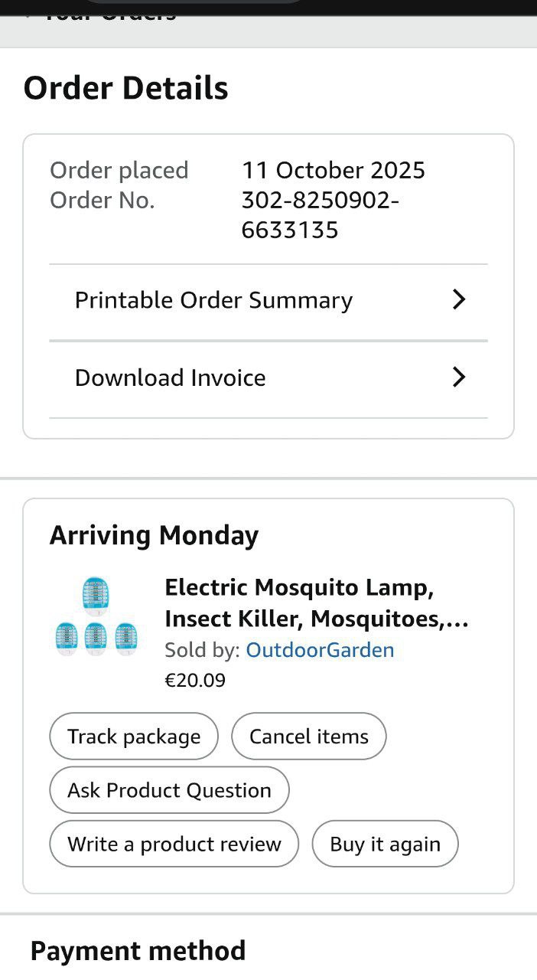The height and width of the screenshot is (980, 537).
Task: Open the OutdoorGarden seller link
Action: (x=320, y=650)
